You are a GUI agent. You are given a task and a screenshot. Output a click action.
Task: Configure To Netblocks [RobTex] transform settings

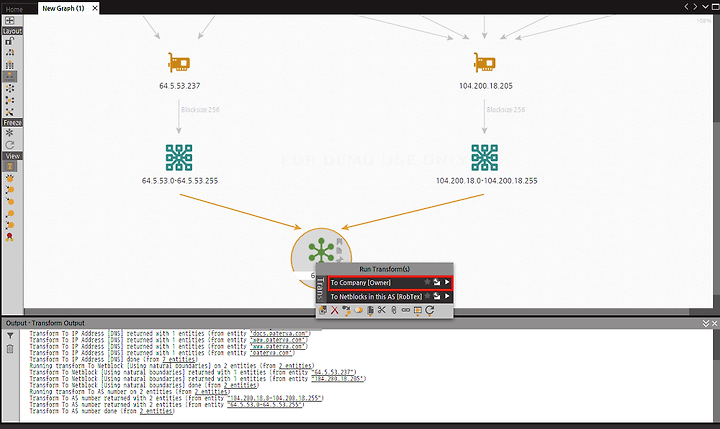click(x=437, y=296)
